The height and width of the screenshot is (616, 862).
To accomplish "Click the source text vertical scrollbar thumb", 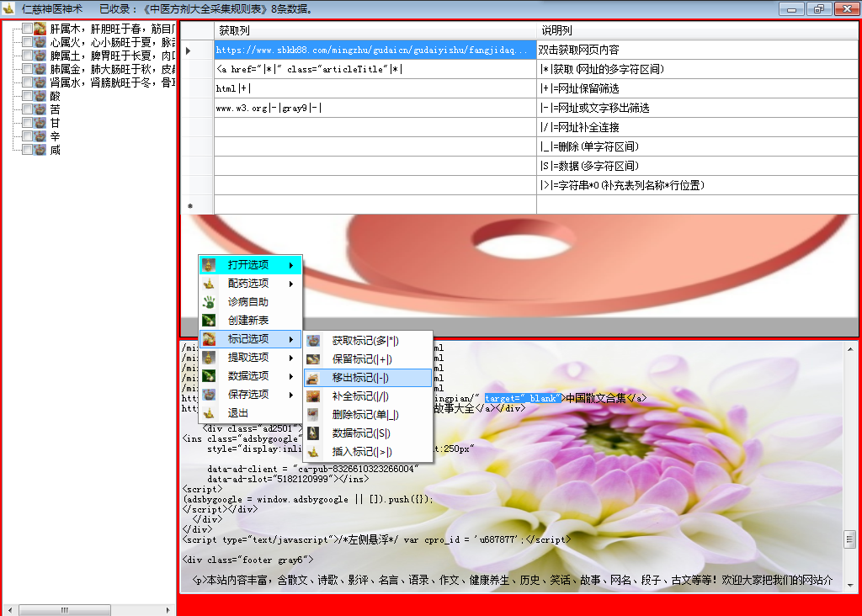I will tap(850, 539).
